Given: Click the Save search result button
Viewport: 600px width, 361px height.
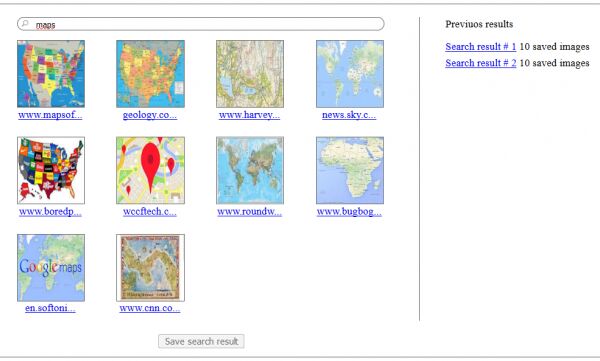Looking at the screenshot, I should click(201, 341).
